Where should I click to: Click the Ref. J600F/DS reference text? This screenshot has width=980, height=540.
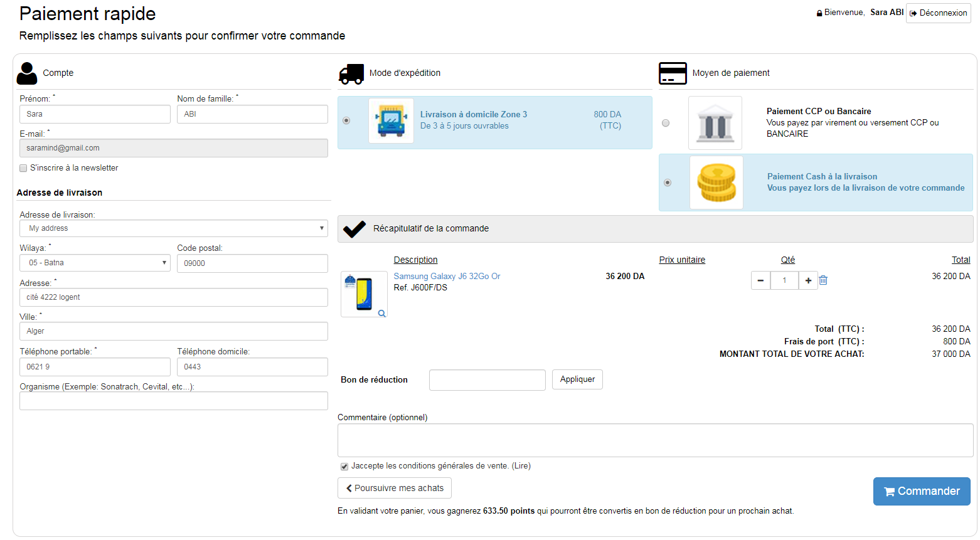click(420, 288)
